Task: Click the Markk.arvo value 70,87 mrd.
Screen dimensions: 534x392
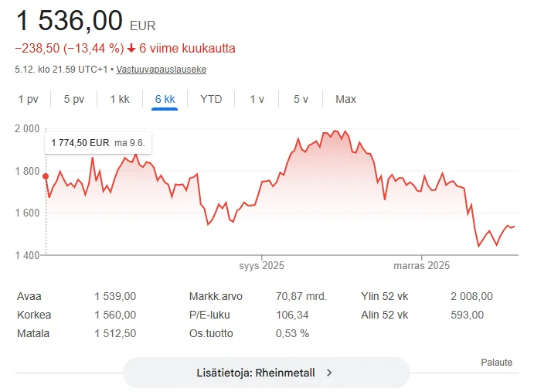Action: point(301,296)
